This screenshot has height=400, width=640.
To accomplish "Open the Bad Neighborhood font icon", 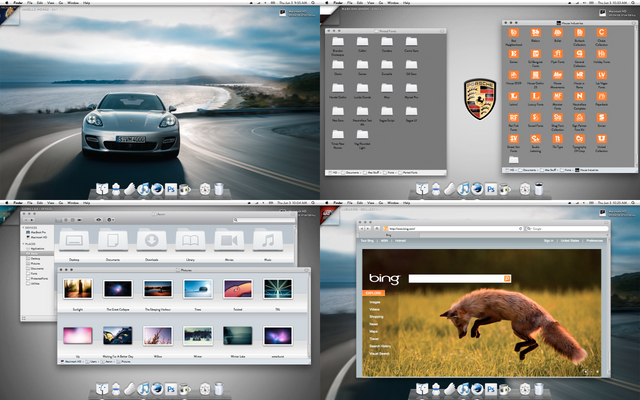I will point(513,33).
